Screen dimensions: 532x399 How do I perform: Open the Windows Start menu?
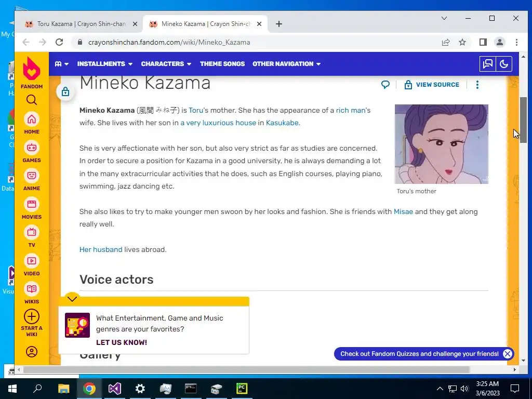tap(12, 389)
